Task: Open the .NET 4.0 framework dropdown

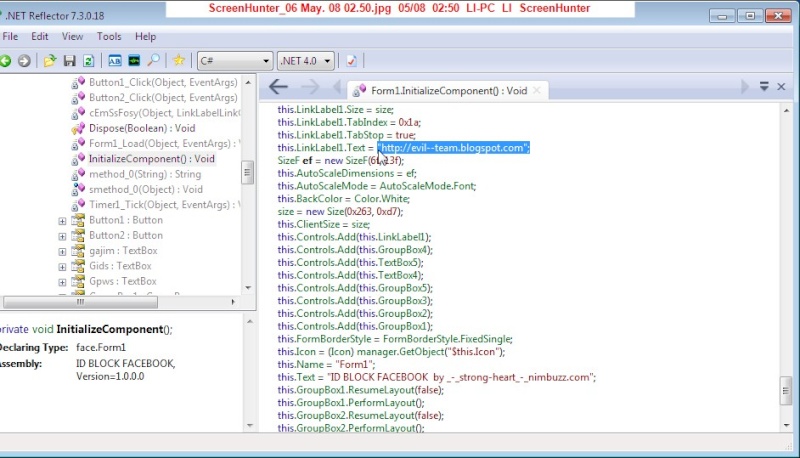Action: [x=306, y=61]
